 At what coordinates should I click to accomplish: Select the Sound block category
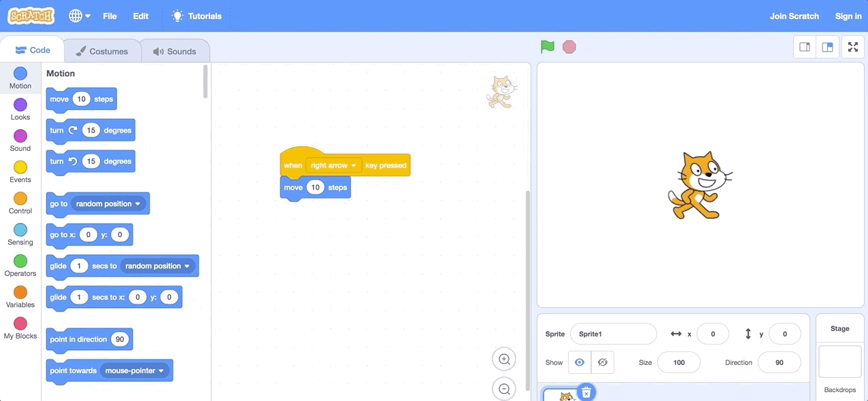(x=20, y=140)
